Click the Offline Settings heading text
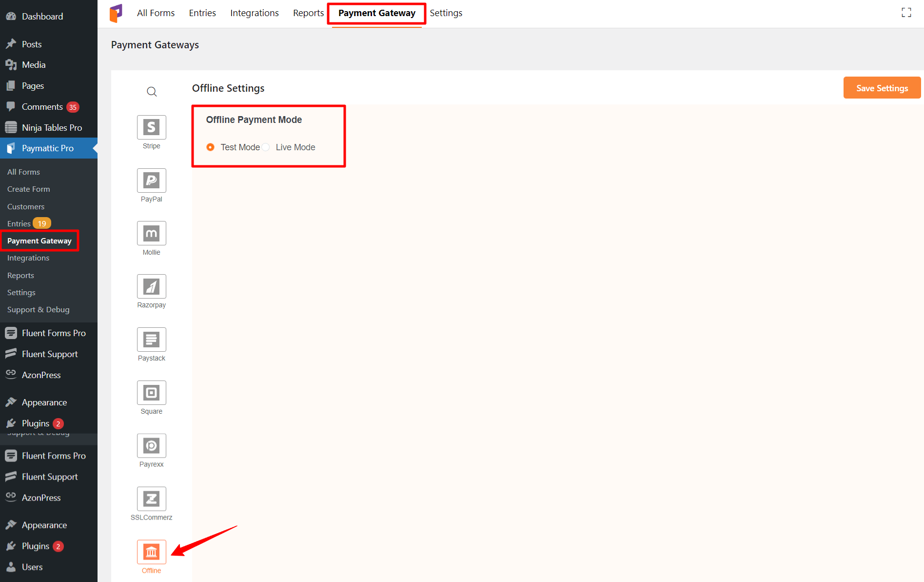 coord(228,88)
